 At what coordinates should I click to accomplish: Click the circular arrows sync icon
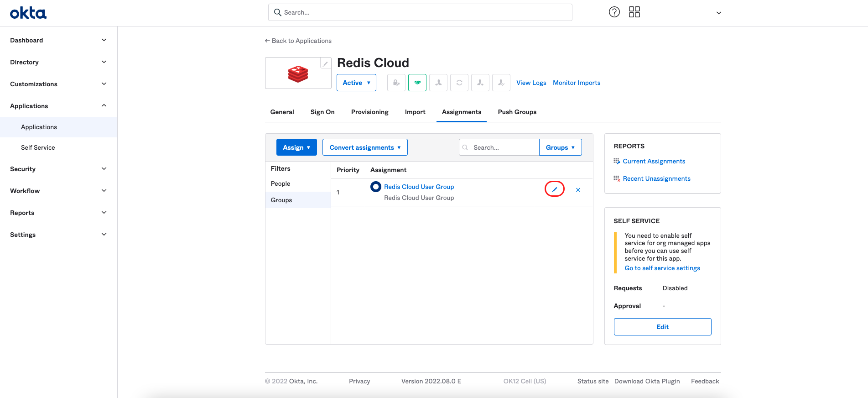tap(459, 83)
